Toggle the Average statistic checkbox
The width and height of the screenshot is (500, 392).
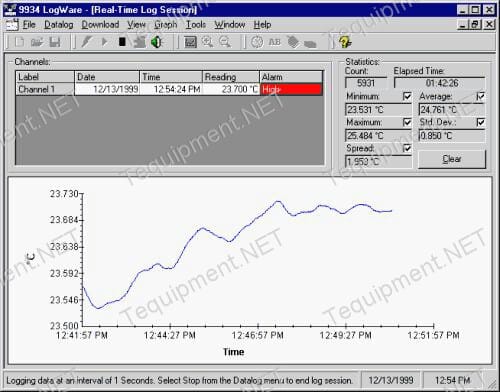click(480, 96)
